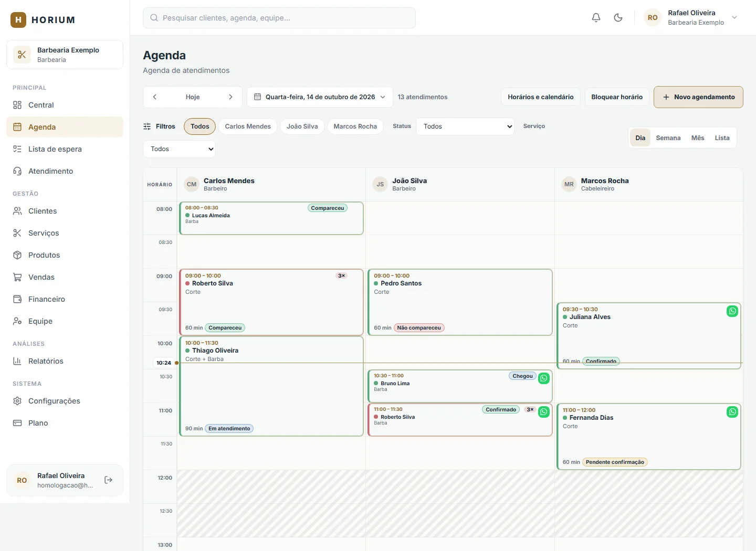Click the logout icon beside Rafael Oliveira
Screen dimensions: 756x551
point(109,480)
